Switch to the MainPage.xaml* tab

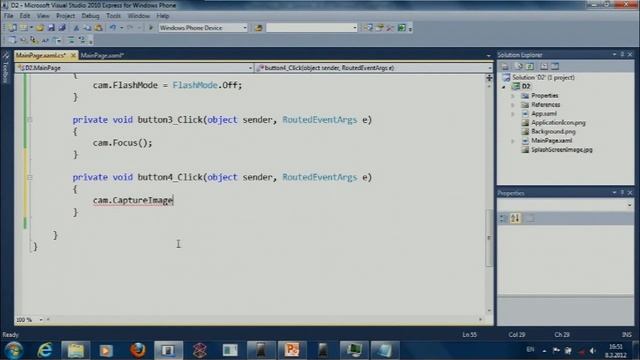[x=102, y=55]
